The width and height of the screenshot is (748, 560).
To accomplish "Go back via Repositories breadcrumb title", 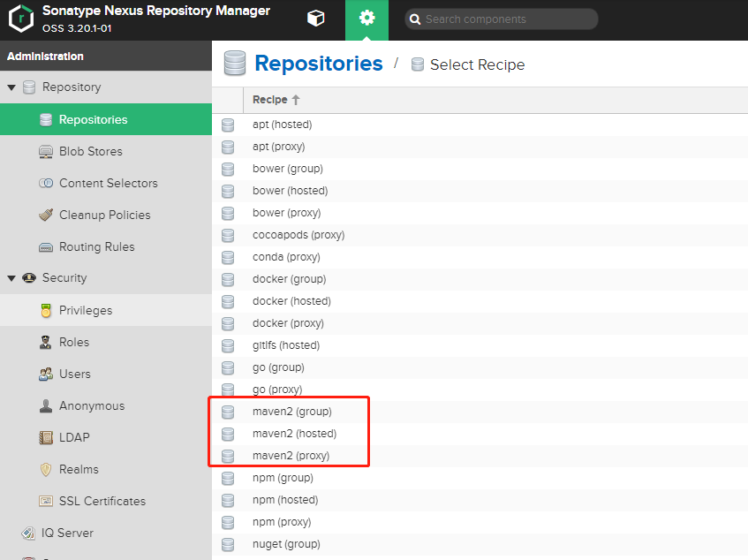I will coord(318,64).
